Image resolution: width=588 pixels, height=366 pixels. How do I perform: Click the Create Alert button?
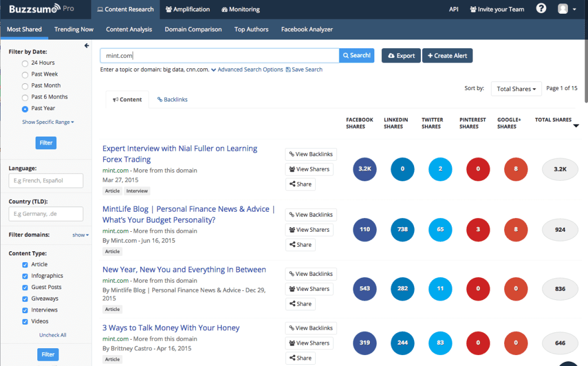coord(447,56)
